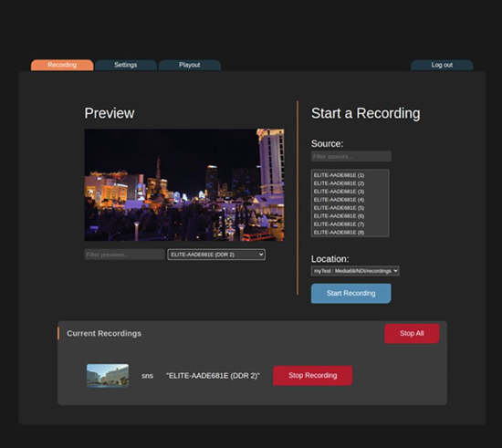The height and width of the screenshot is (448, 502).
Task: Open the ELITE-AADE681E (DDR 2) preview dropdown
Action: tap(216, 255)
